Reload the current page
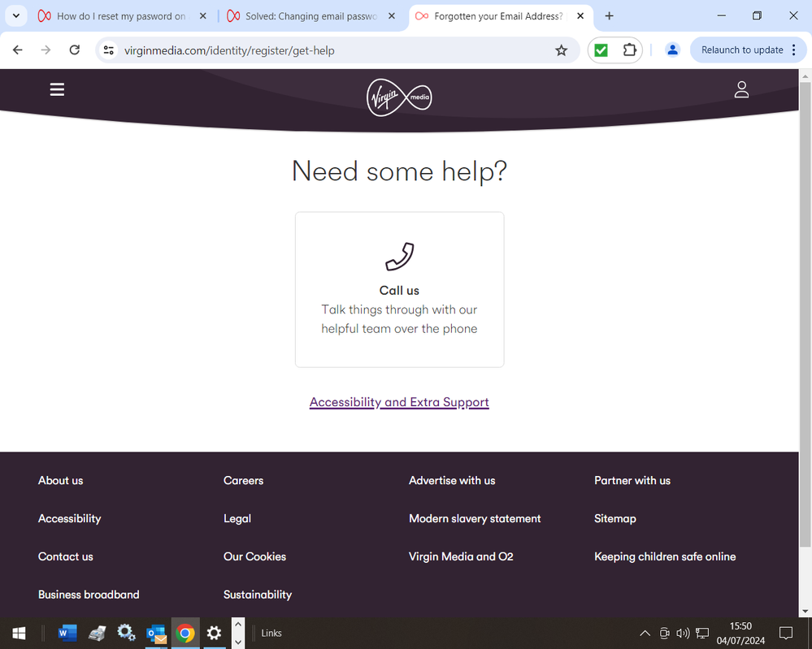The image size is (812, 649). click(75, 50)
